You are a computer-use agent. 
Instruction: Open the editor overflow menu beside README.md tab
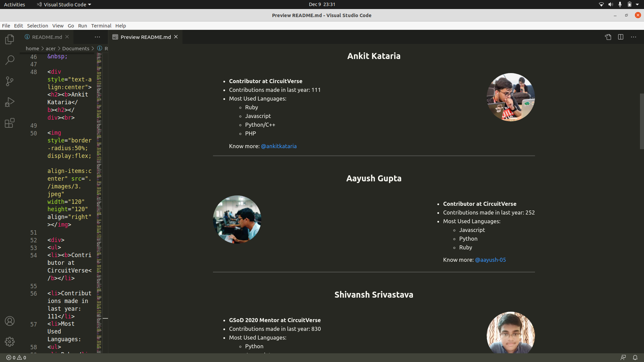click(x=97, y=37)
